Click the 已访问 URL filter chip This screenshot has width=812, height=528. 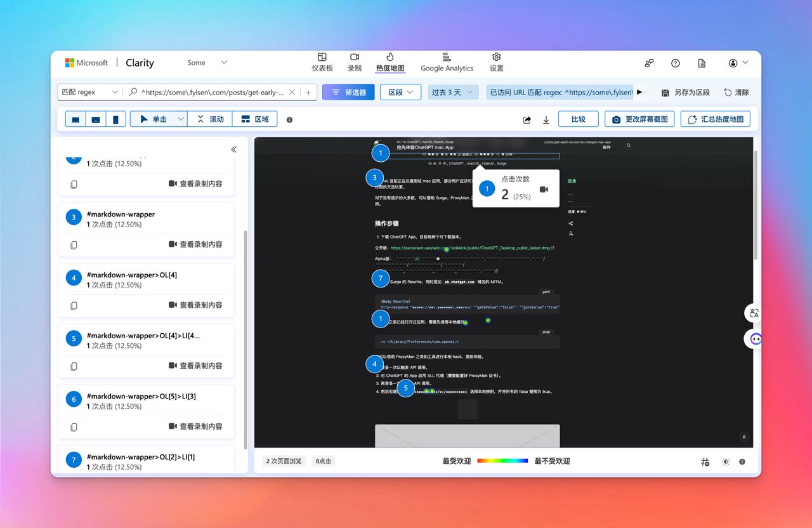coord(560,92)
